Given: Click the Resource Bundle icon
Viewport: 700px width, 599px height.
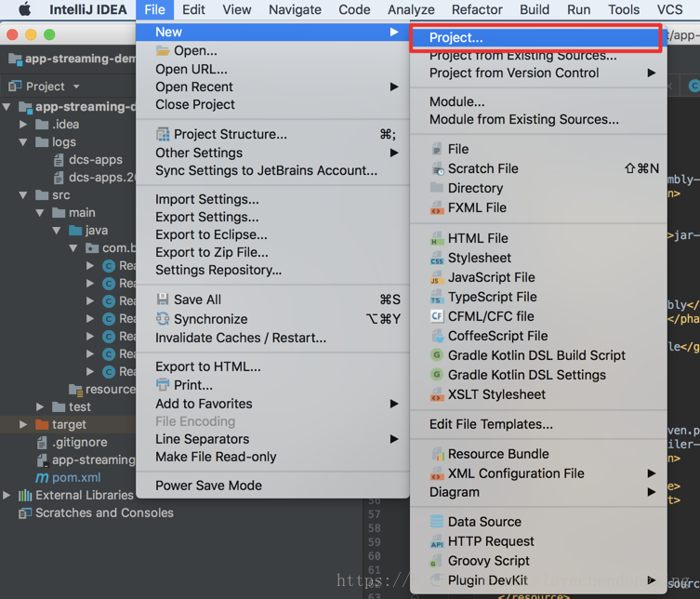Looking at the screenshot, I should coord(438,454).
